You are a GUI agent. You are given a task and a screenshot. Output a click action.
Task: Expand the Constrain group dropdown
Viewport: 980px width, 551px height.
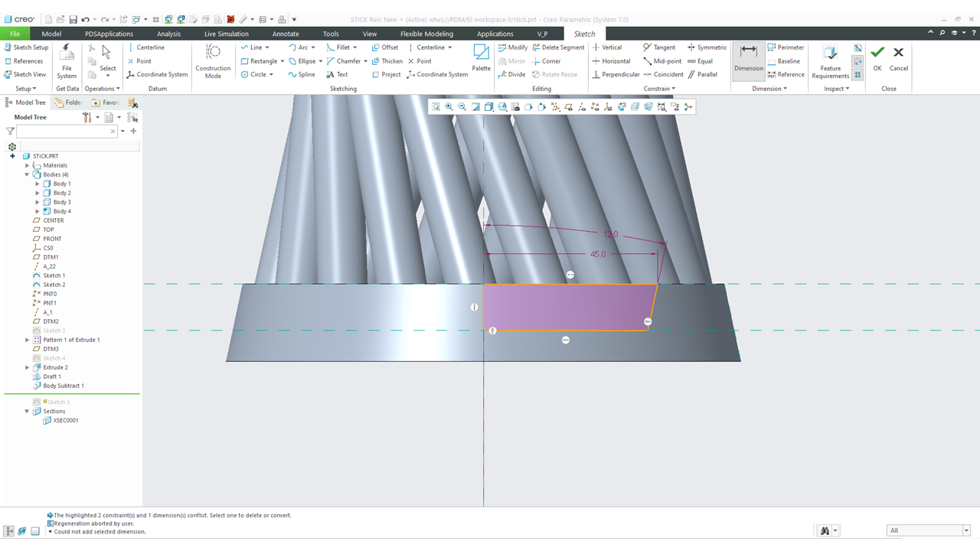tap(658, 89)
